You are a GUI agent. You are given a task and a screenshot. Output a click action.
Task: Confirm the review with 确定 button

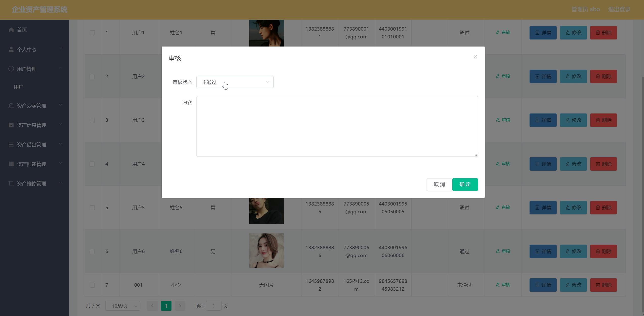[465, 185]
